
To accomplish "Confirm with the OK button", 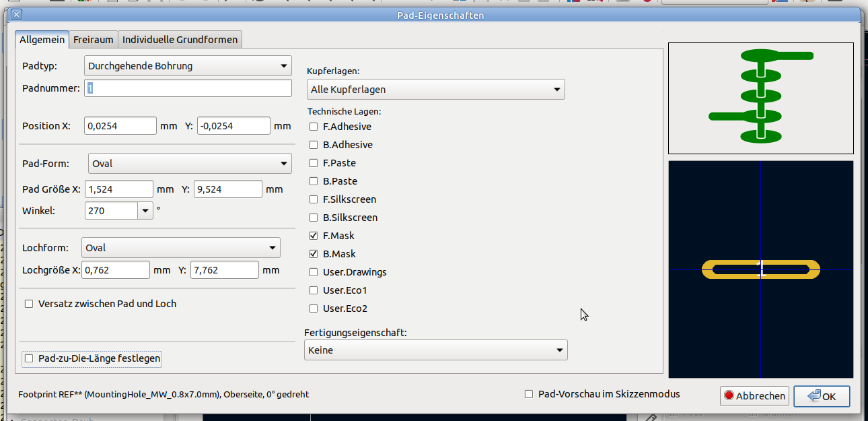I will click(x=822, y=396).
